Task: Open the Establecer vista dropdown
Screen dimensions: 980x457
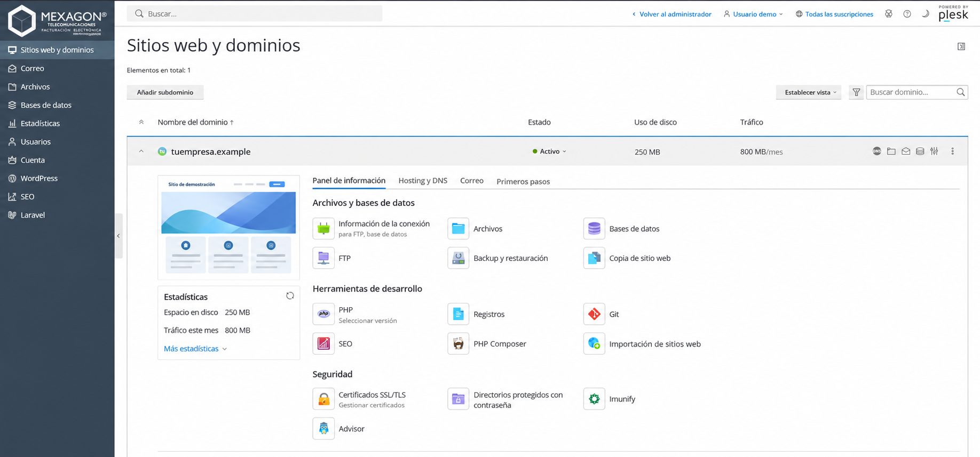Action: coord(809,92)
